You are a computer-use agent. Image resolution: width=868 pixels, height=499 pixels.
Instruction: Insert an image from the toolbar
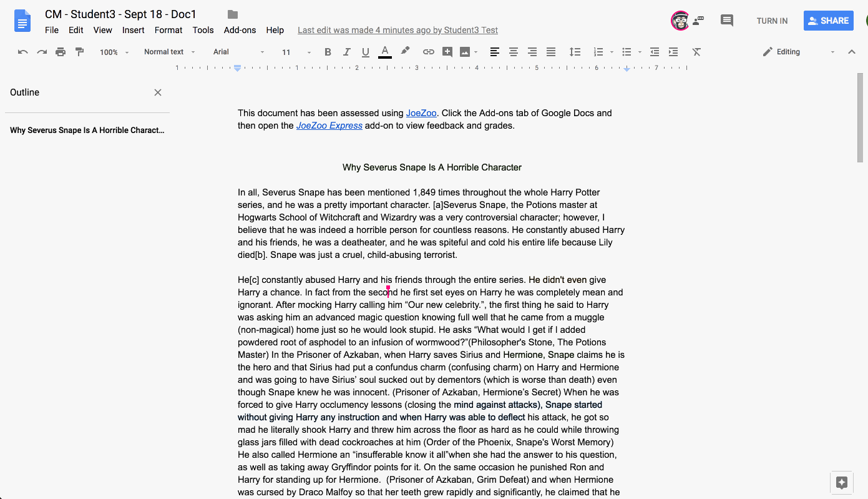tap(465, 52)
